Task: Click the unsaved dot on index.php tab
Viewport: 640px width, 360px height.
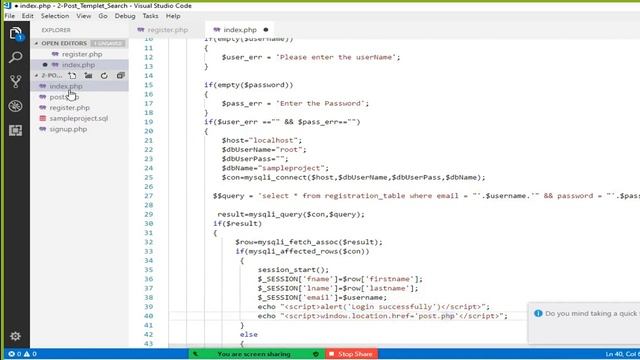Action: tap(266, 30)
